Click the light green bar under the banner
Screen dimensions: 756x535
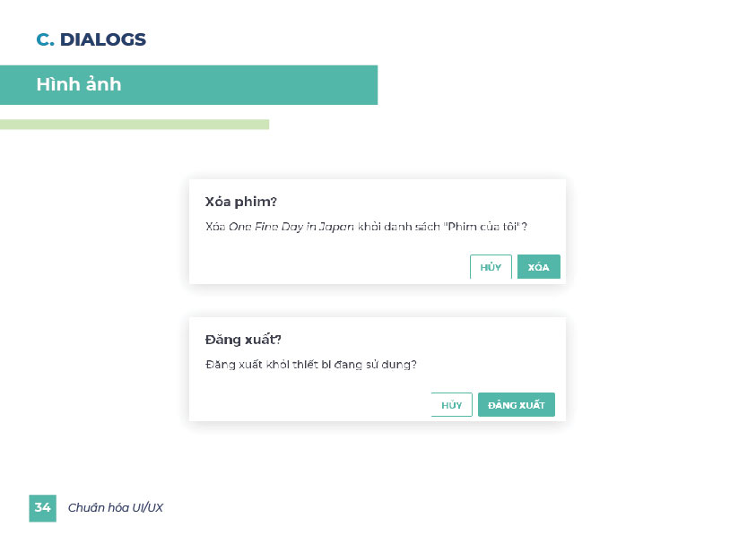135,125
